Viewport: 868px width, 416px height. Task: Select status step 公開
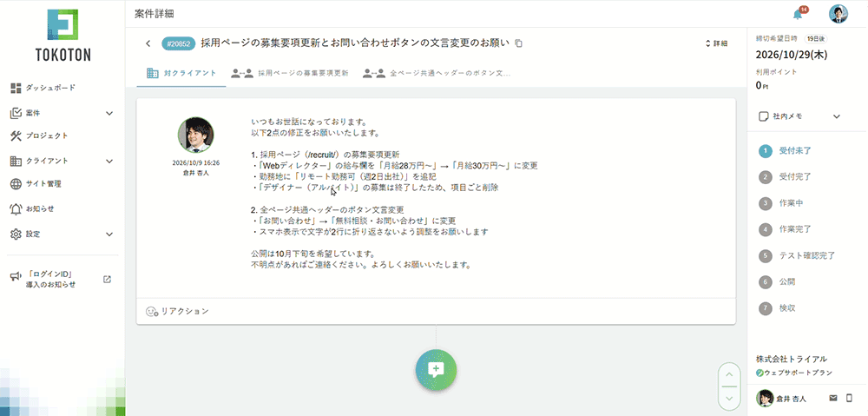pos(777,281)
